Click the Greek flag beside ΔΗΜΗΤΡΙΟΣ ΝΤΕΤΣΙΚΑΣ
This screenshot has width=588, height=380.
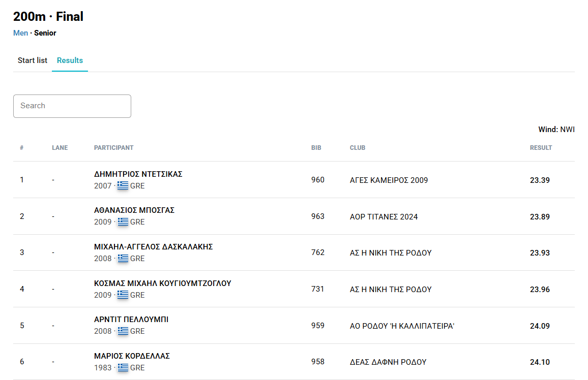tap(123, 186)
